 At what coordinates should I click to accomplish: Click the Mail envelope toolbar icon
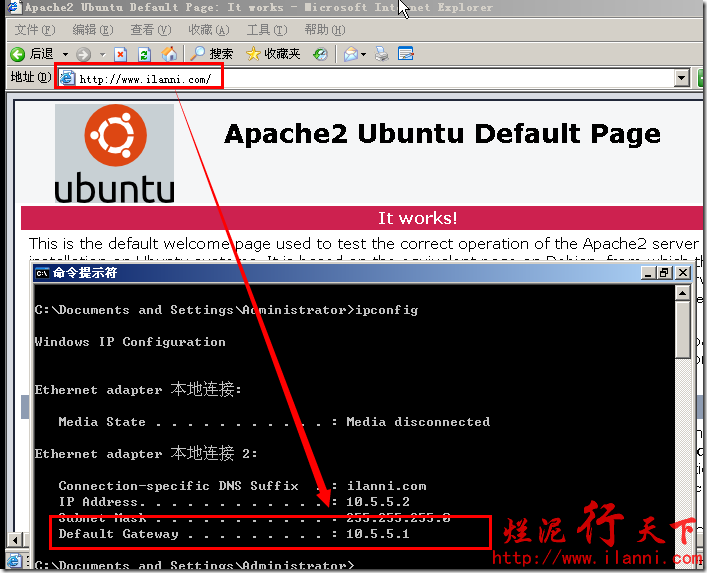coord(350,54)
